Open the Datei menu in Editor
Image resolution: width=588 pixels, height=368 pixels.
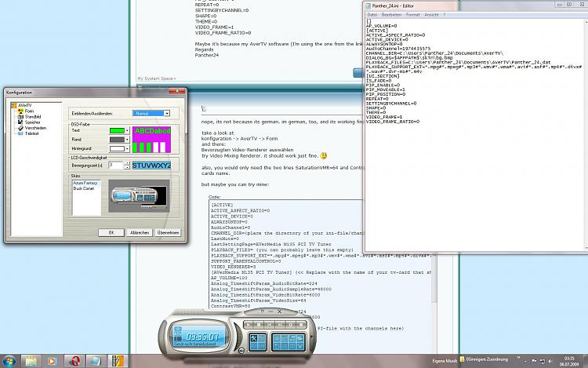tap(372, 15)
